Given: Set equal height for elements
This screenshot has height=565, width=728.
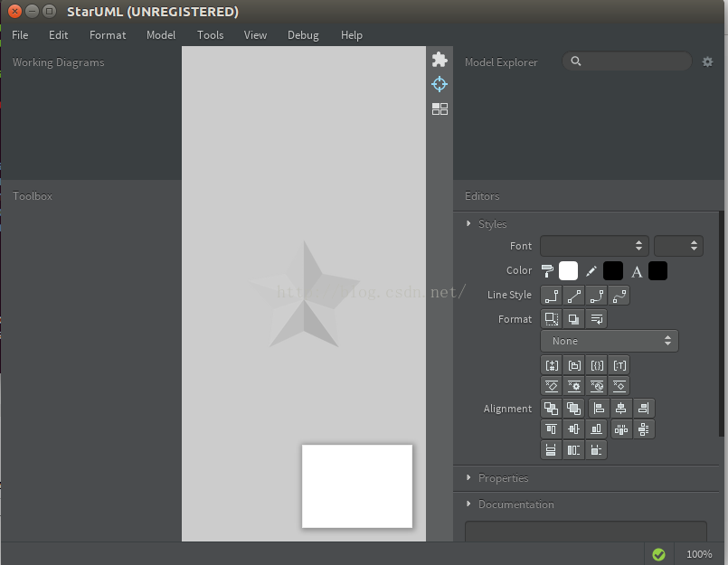Looking at the screenshot, I should click(573, 450).
